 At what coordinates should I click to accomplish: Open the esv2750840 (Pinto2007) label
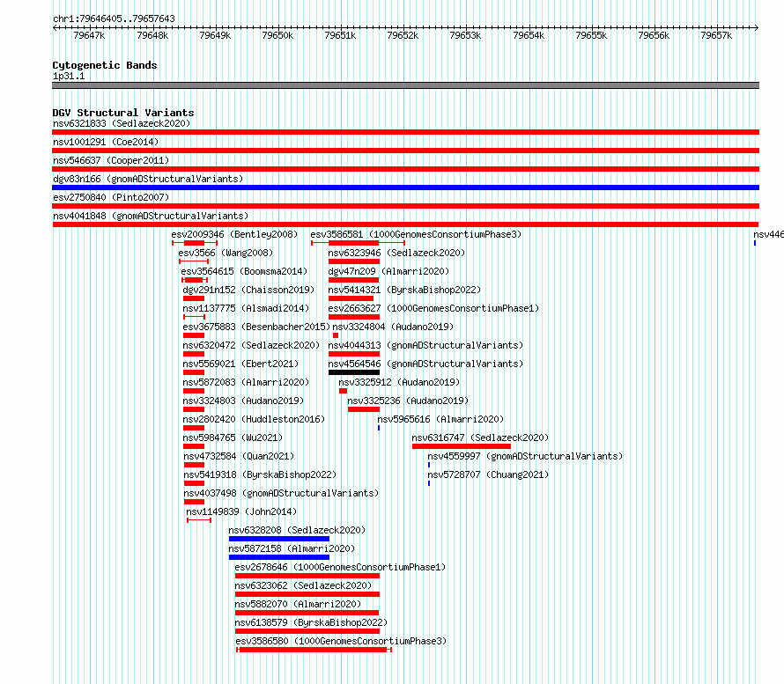click(111, 197)
